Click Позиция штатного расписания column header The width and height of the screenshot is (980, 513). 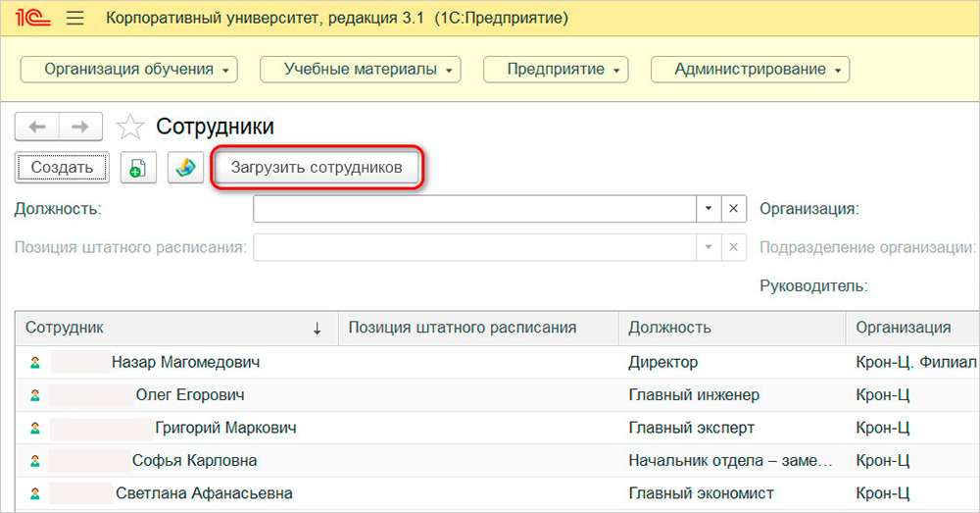[478, 328]
